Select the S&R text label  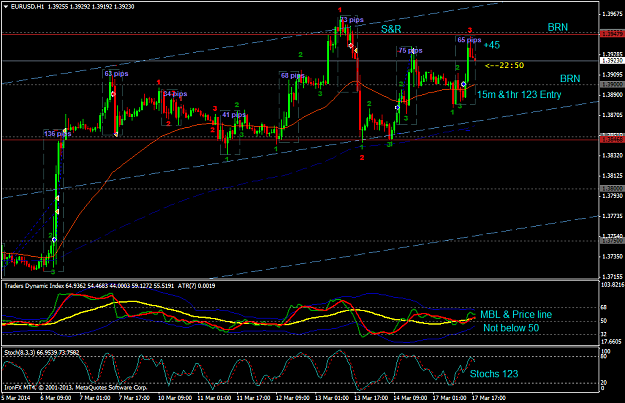(391, 29)
